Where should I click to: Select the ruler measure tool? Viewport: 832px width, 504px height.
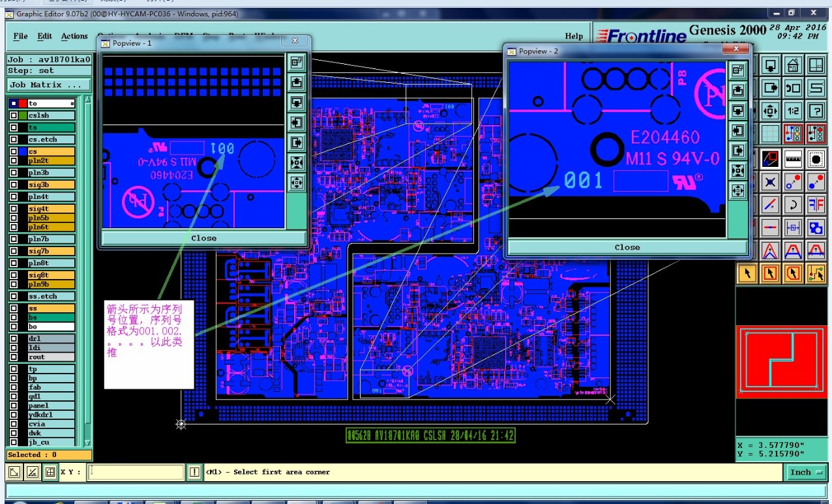pyautogui.click(x=793, y=158)
